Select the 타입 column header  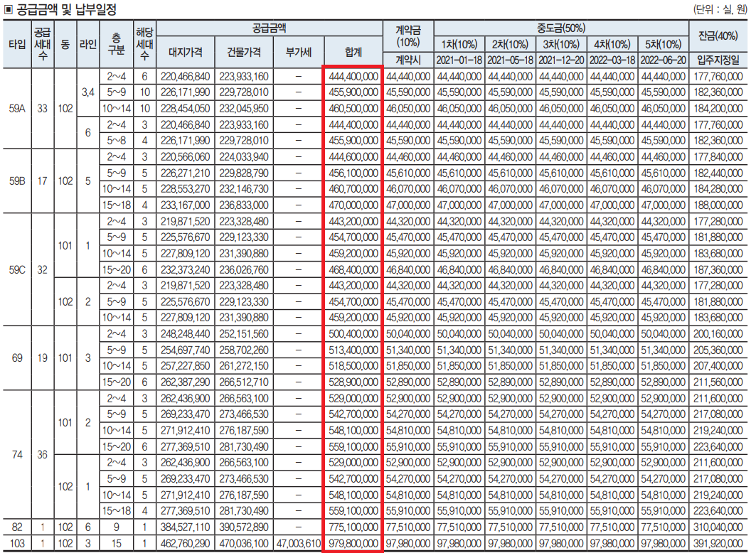click(17, 44)
